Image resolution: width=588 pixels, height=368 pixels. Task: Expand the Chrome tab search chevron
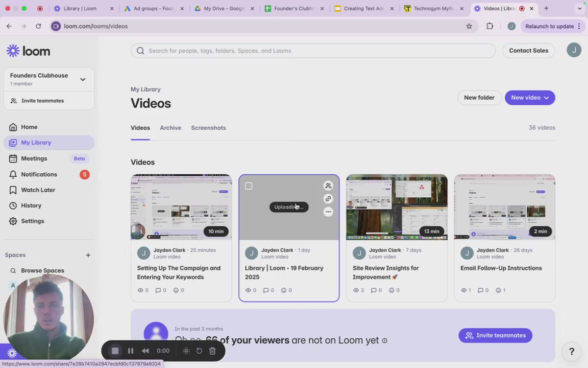point(579,9)
